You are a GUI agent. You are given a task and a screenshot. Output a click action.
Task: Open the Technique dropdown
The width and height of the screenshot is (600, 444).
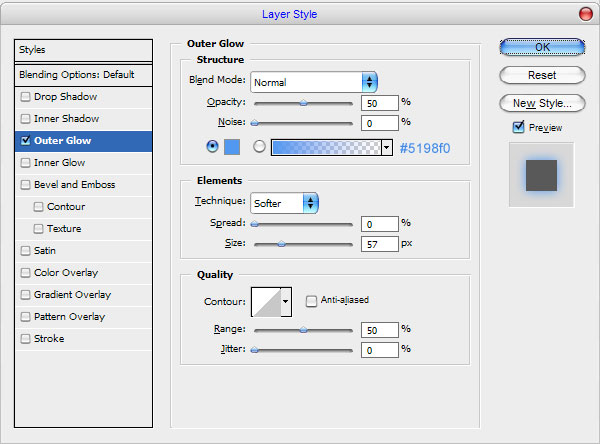(284, 203)
